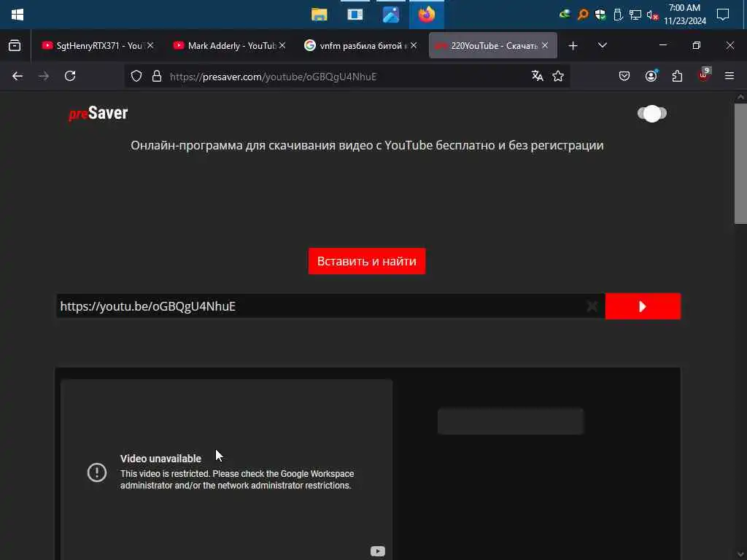Open the Windows notification center
Image resolution: width=747 pixels, height=560 pixels.
click(x=723, y=15)
